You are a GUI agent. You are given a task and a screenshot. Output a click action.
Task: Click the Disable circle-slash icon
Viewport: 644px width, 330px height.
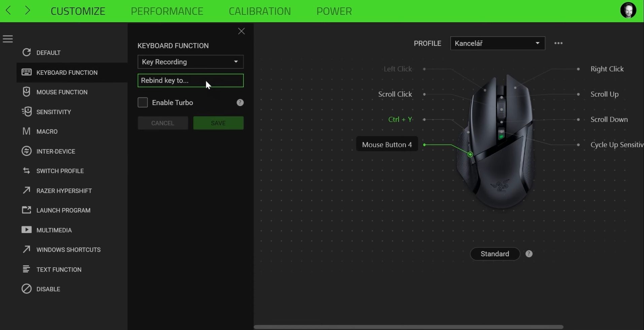pos(27,289)
